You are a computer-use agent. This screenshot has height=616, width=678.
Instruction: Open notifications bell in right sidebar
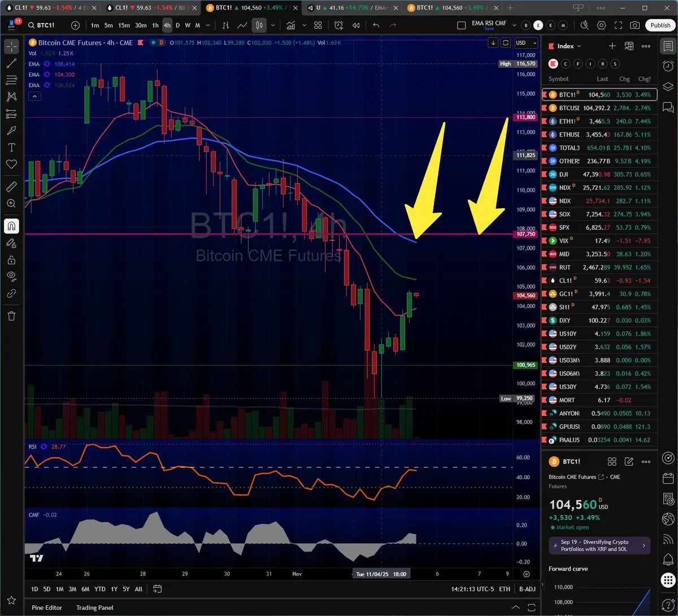pos(668,559)
